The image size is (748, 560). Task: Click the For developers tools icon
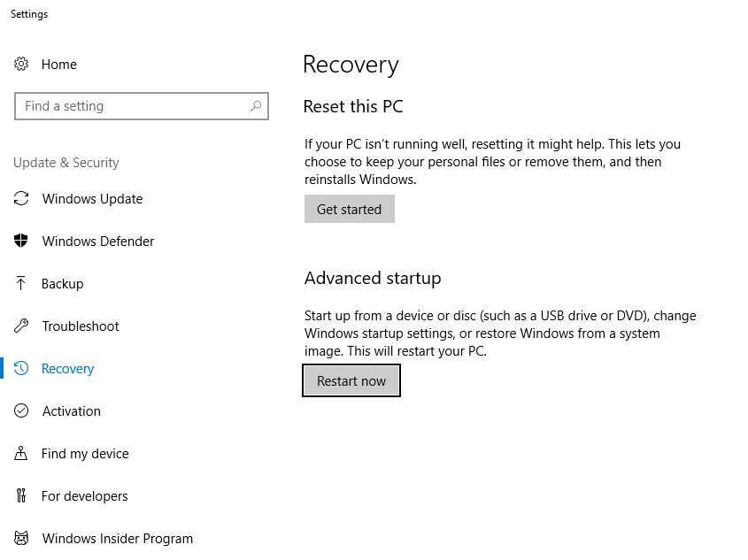tap(21, 496)
